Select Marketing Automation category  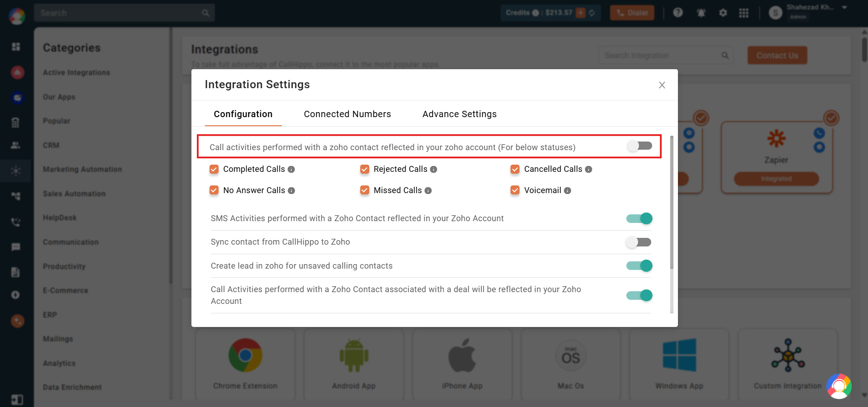(x=82, y=170)
